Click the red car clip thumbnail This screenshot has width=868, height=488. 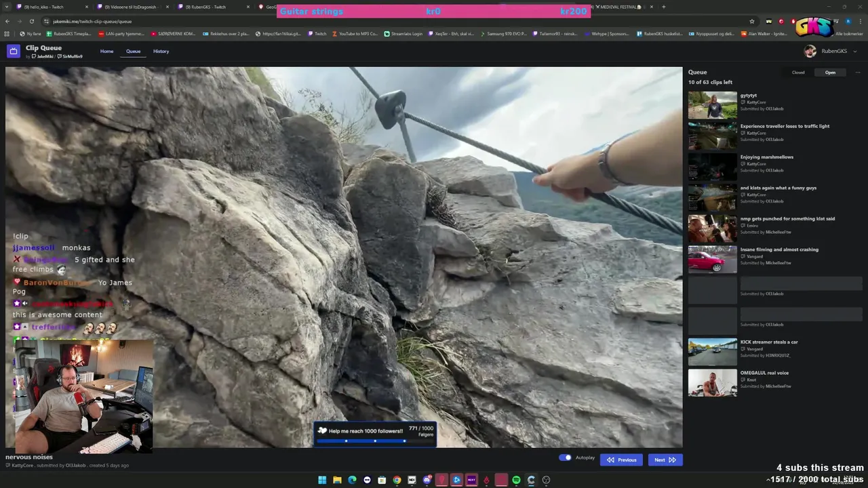[712, 260]
